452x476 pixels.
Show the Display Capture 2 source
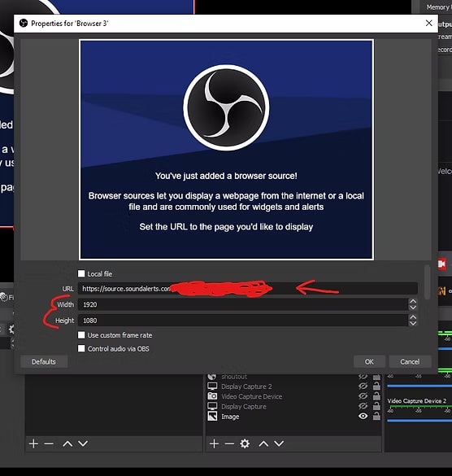363,386
